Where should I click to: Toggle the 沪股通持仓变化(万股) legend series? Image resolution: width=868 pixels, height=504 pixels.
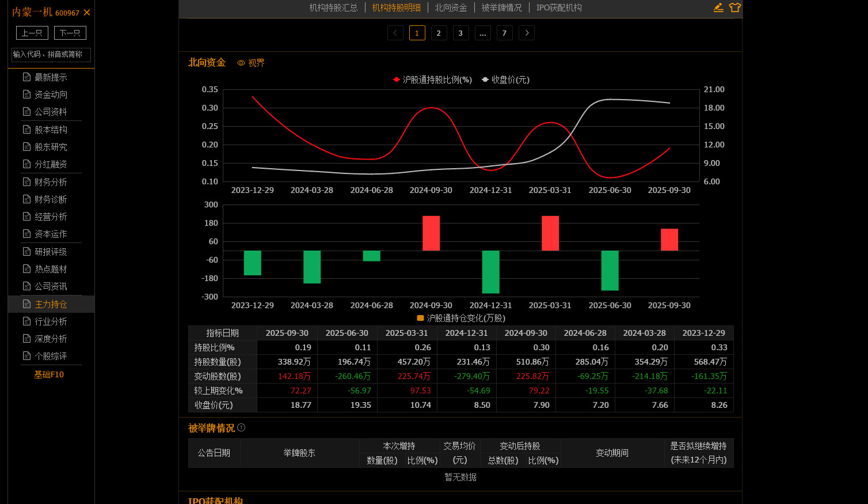click(461, 318)
